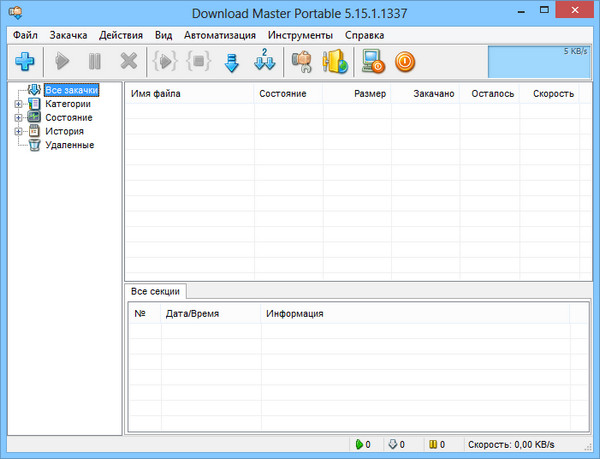The width and height of the screenshot is (600, 459).
Task: Open the Файл menu
Action: 26,35
